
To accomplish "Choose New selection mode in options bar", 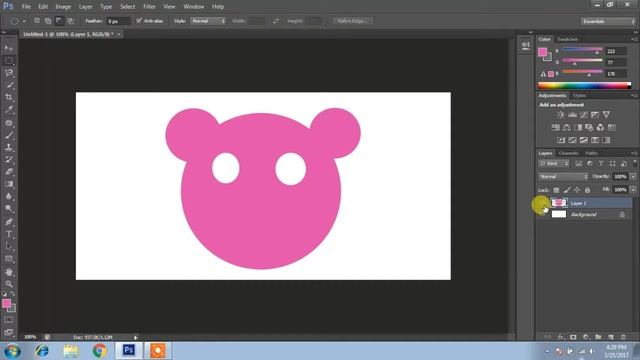I will pyautogui.click(x=37, y=20).
